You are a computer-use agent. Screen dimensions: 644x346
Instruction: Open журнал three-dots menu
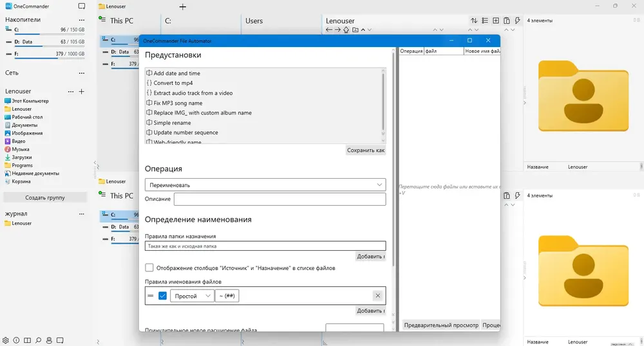point(81,214)
